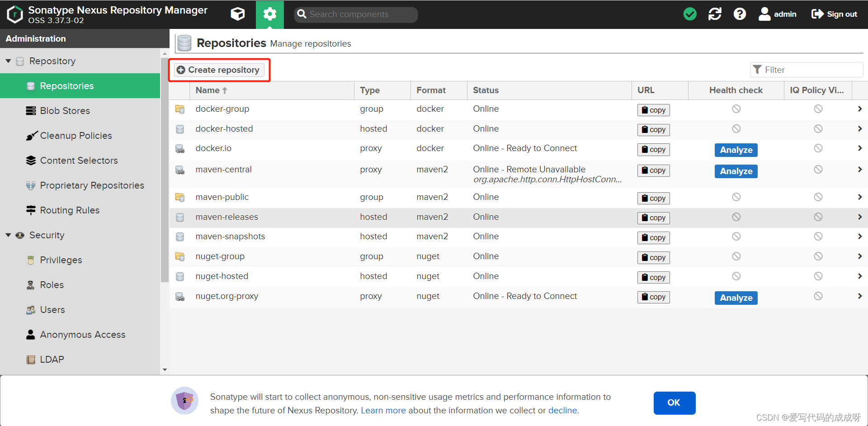Analyze the nuget.org-proxy repository health

click(x=736, y=298)
